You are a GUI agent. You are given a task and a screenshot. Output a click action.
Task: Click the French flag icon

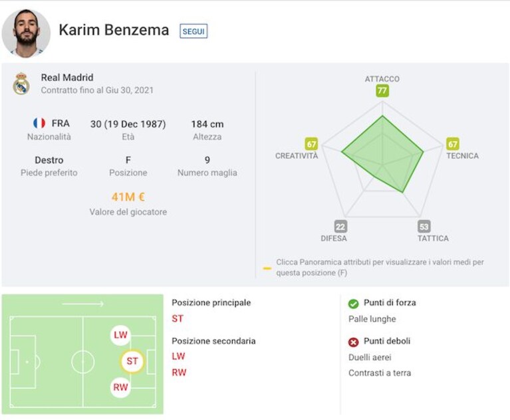(x=39, y=123)
